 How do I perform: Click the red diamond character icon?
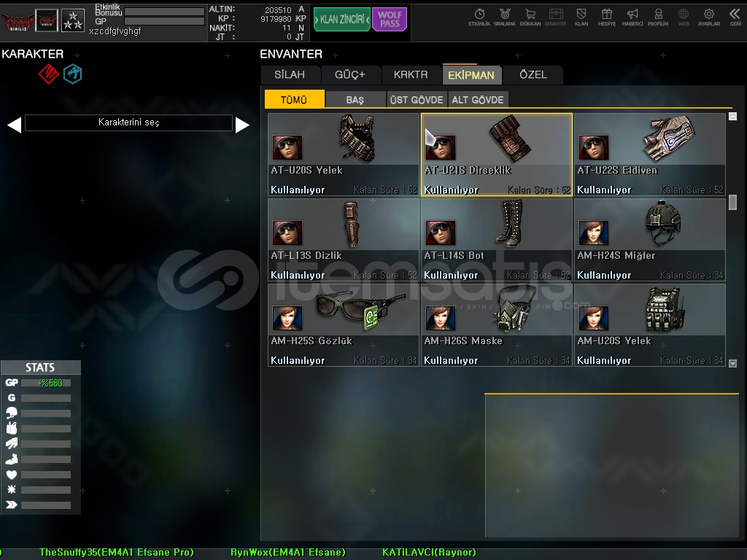pos(48,74)
